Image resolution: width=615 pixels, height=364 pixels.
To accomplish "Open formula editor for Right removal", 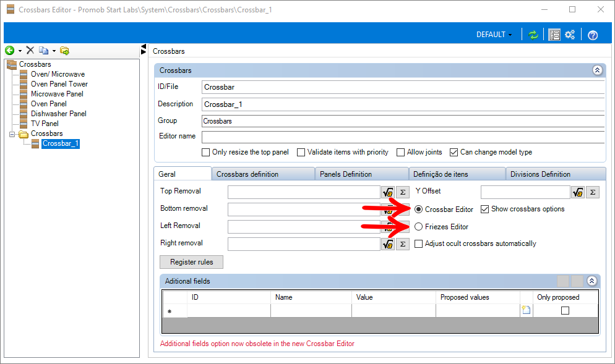I will point(388,244).
